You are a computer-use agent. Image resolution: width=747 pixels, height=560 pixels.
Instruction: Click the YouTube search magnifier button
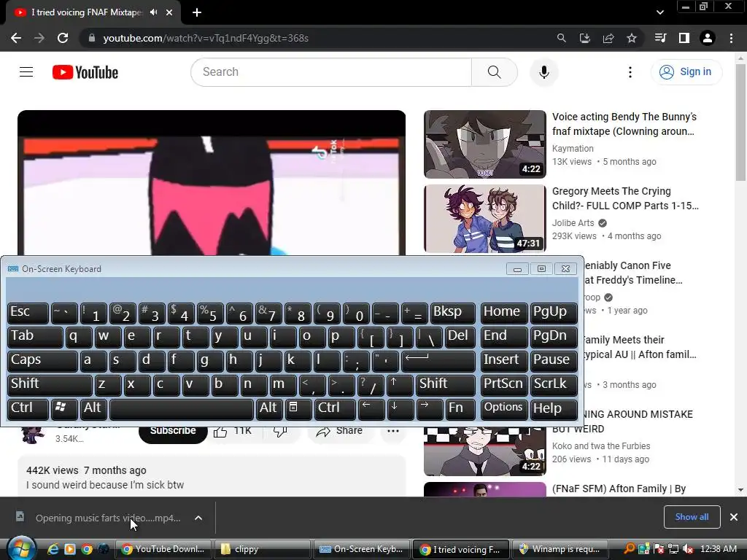(495, 72)
